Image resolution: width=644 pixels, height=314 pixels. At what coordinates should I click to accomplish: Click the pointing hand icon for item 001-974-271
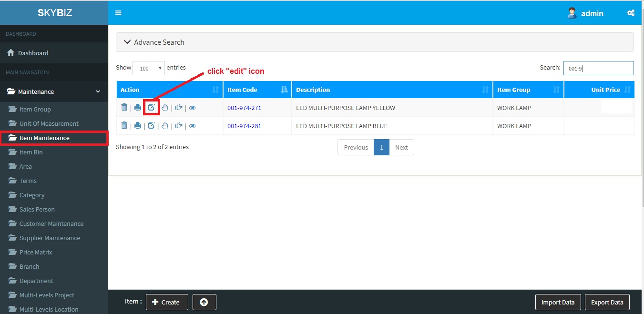point(179,108)
